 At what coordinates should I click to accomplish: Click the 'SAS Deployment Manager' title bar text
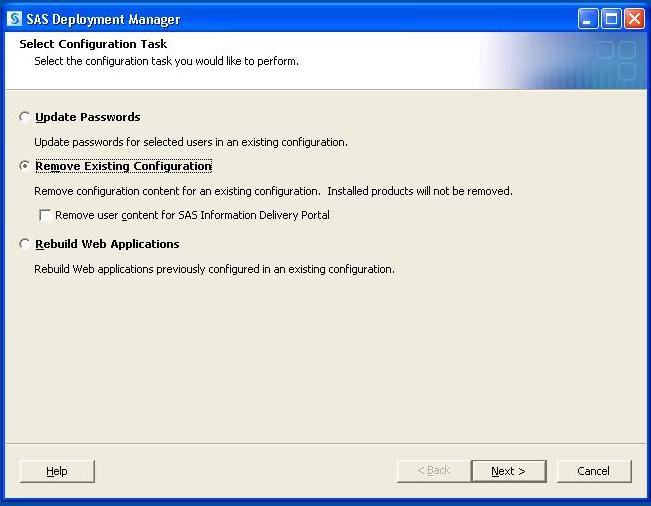click(x=103, y=19)
